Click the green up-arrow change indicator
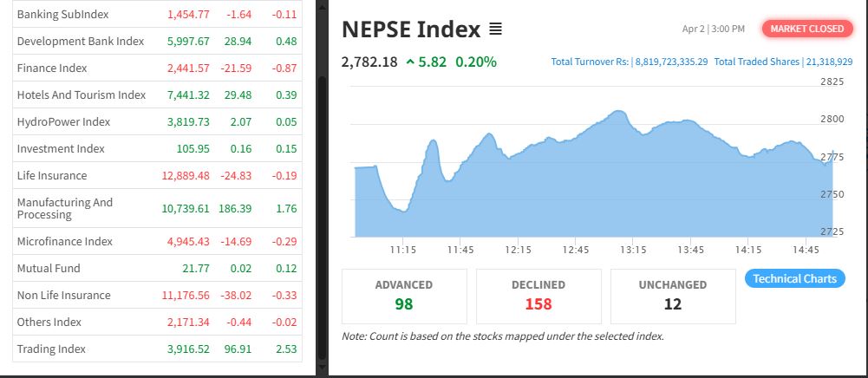 (410, 62)
